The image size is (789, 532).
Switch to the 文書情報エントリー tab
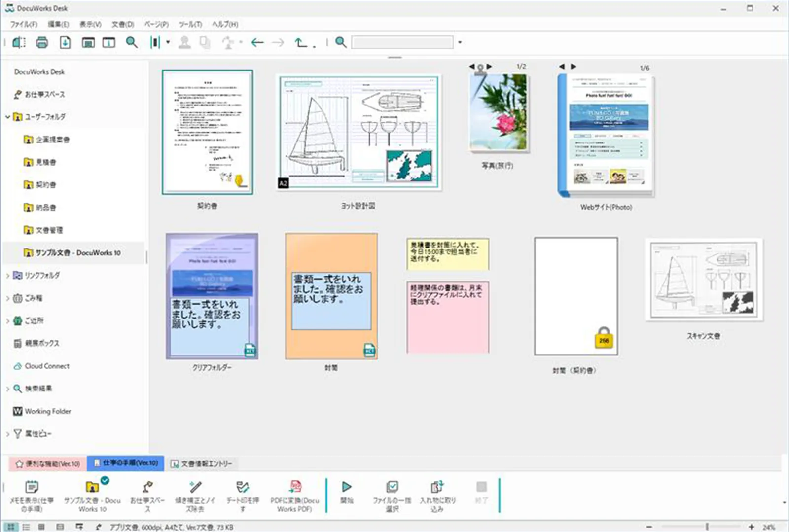[x=201, y=463]
